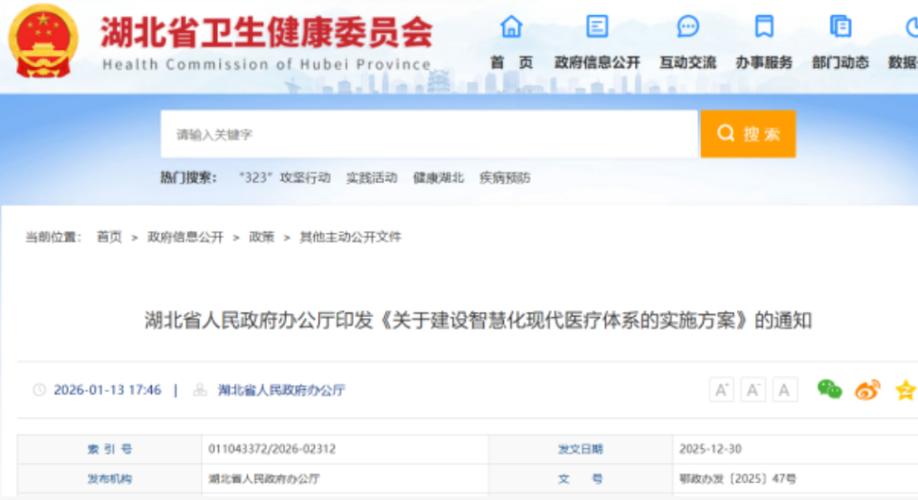Image resolution: width=918 pixels, height=500 pixels.
Task: Select hot search "323"攻坚行动
Action: point(285,177)
